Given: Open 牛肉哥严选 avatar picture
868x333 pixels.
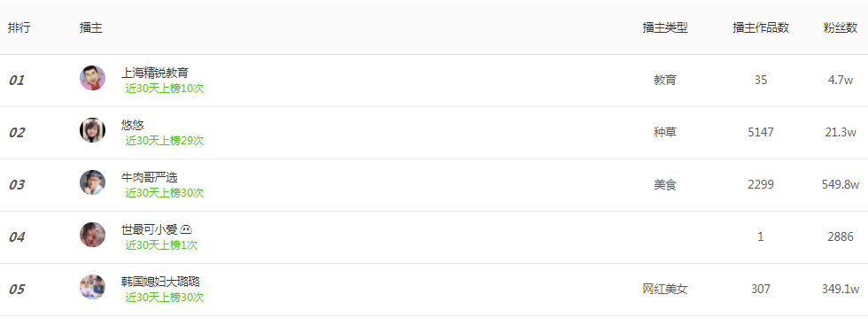Looking at the screenshot, I should point(92,182).
